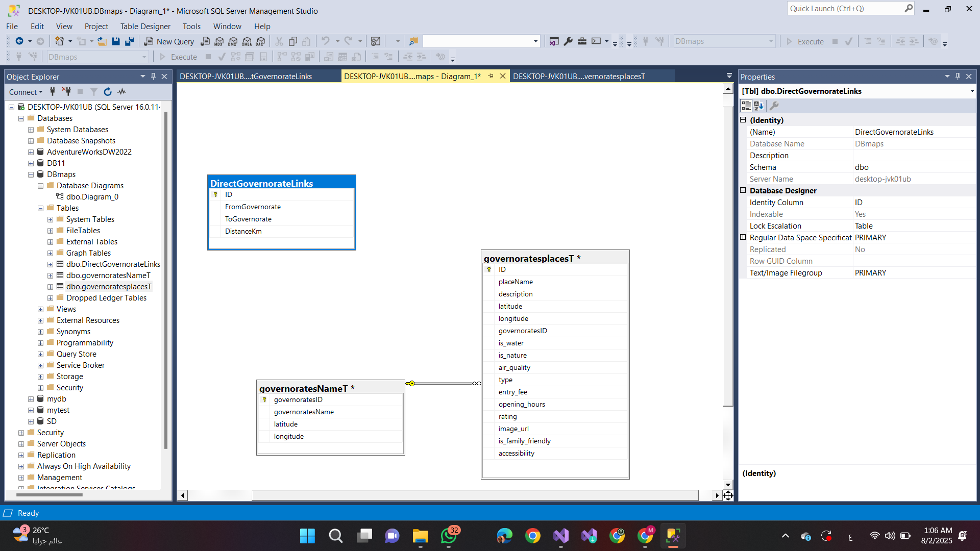
Task: Click the Save All toolbar icon
Action: [130, 41]
